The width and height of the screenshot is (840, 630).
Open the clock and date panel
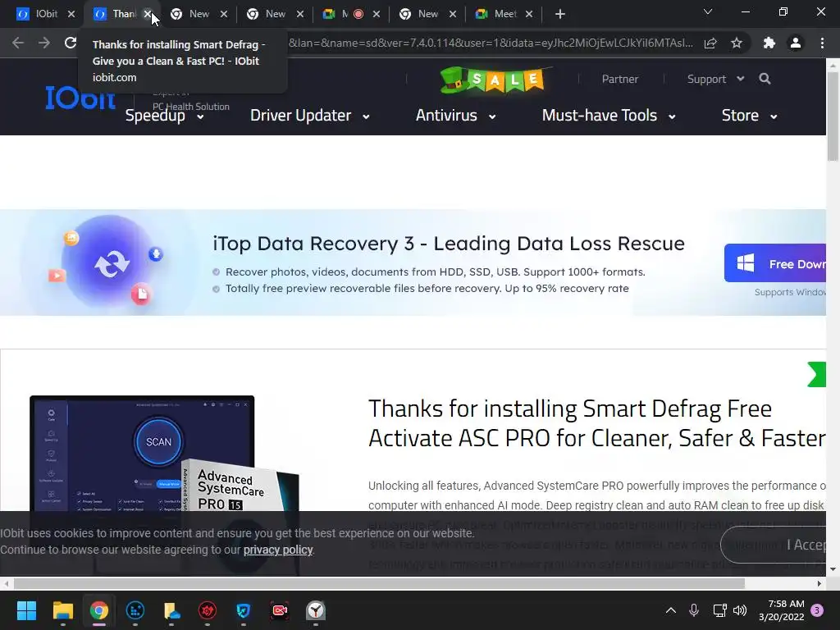point(781,610)
